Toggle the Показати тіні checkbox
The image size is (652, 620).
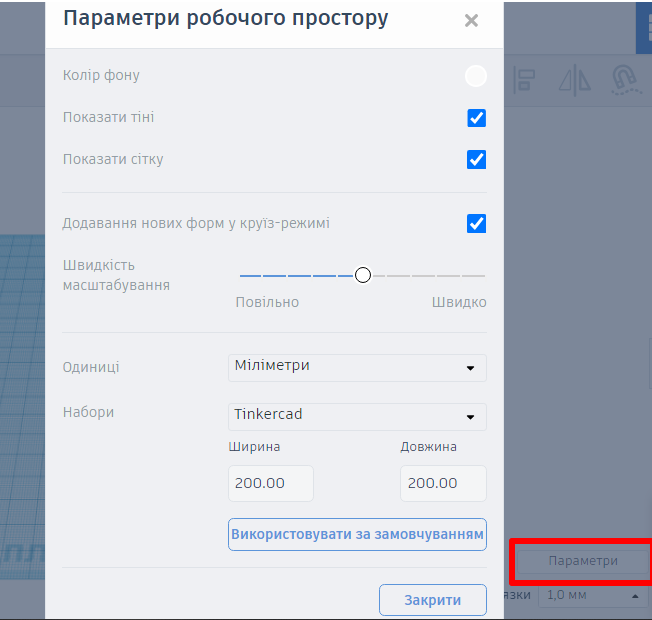click(x=476, y=118)
